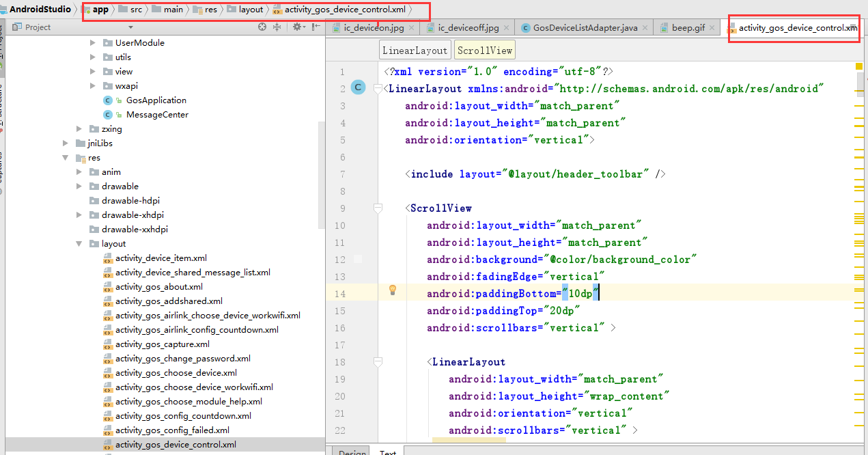Select activity_gos_airlink_choose_device_workwifi.xml file

tap(208, 316)
